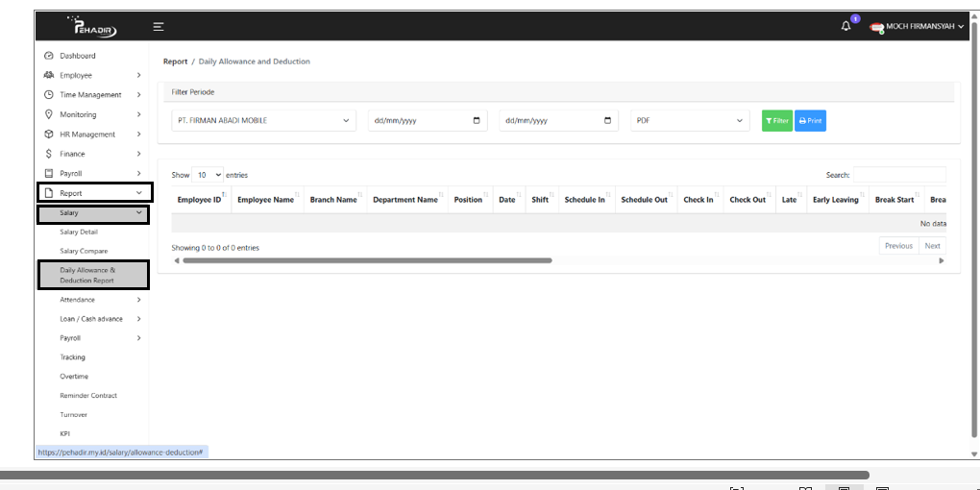Screen dimensions: 980x490
Task: Open the Turnover report
Action: tap(73, 415)
